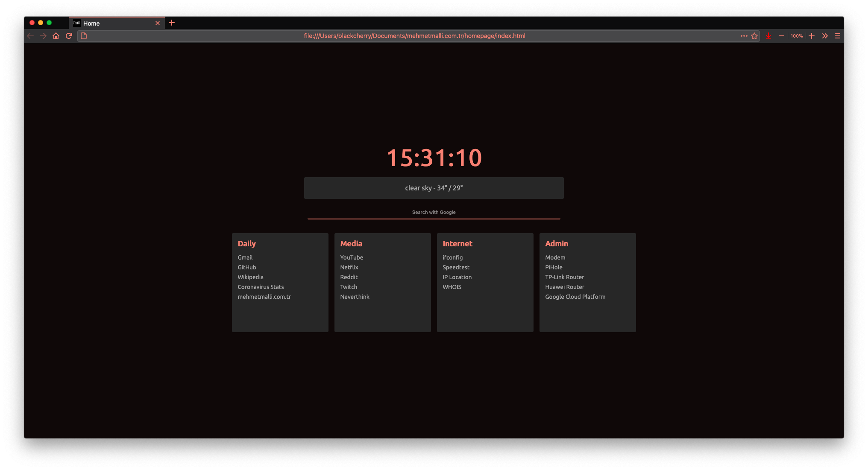Screen dimensions: 868x470
Task: Navigate back using the back arrow
Action: point(30,36)
